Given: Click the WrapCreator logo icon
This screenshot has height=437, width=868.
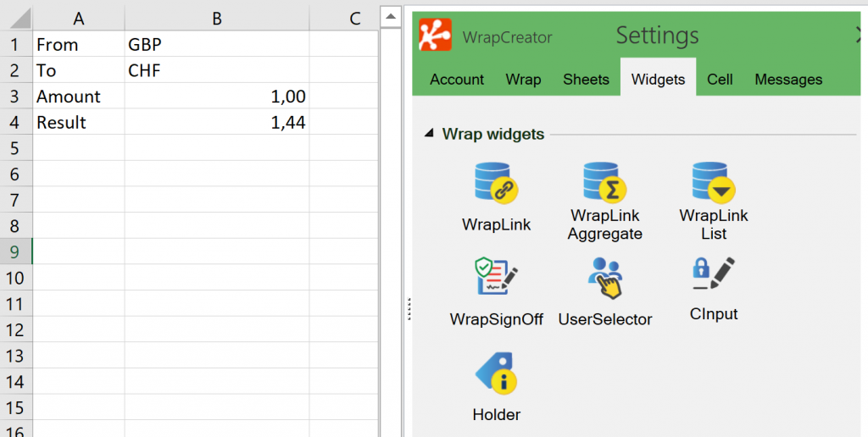Looking at the screenshot, I should click(435, 35).
